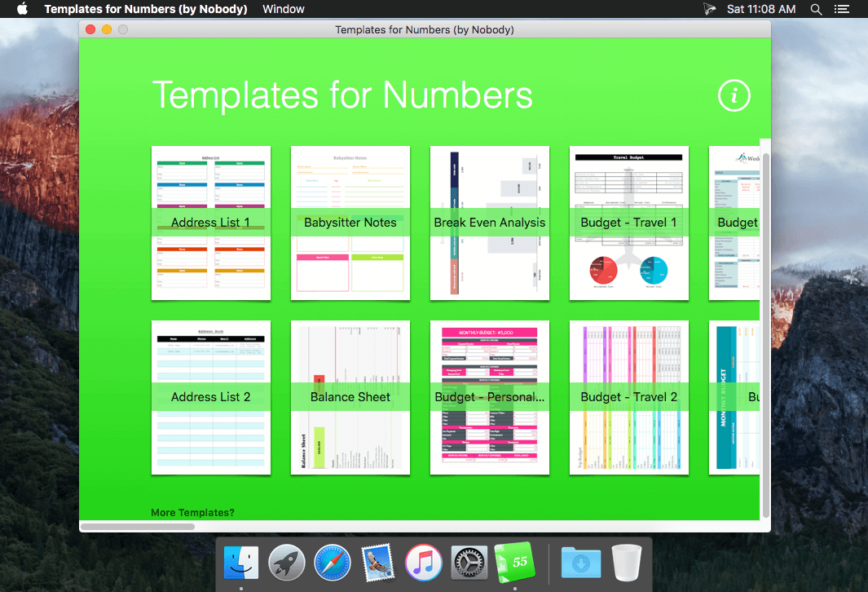This screenshot has width=868, height=592.
Task: Open the partially visible Wedding Budget template
Action: (x=734, y=223)
